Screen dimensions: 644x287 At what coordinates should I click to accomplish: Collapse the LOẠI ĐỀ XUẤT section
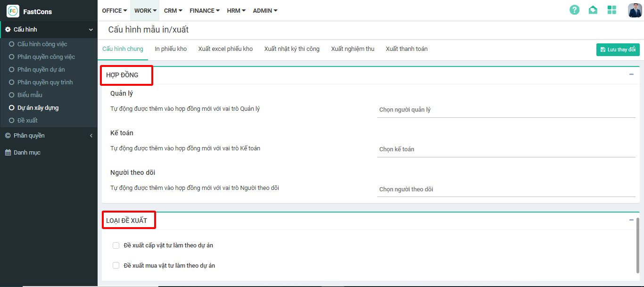pyautogui.click(x=631, y=220)
